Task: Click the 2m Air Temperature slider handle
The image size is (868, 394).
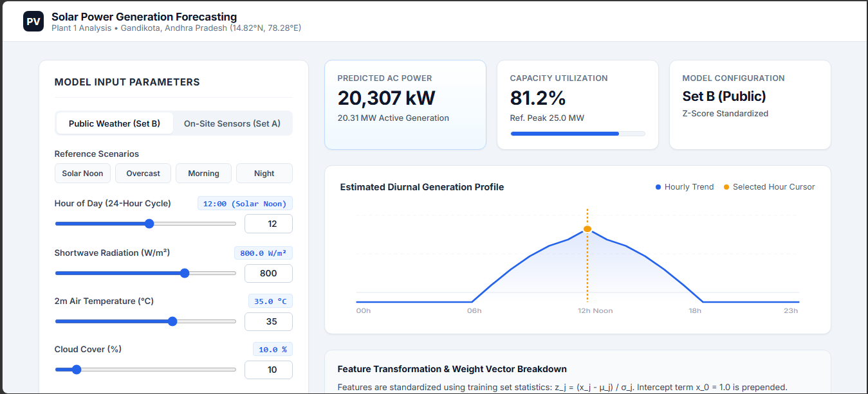Action: 172,321
